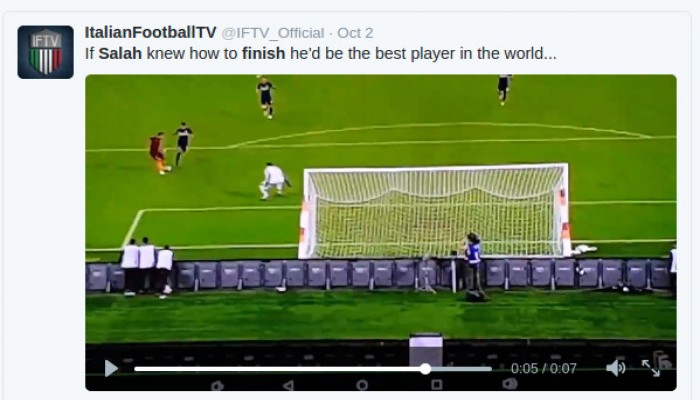Click the Android recents square icon in the video
The width and height of the screenshot is (700, 400).
point(437,384)
